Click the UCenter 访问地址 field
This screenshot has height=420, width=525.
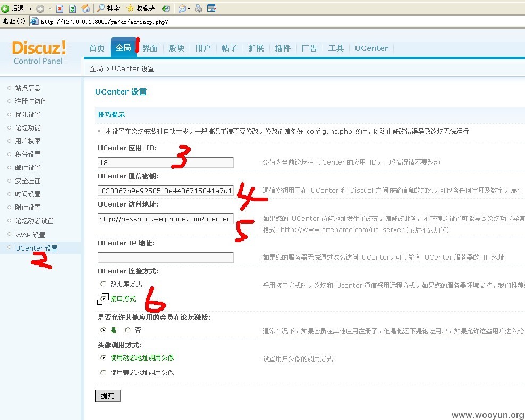(x=166, y=219)
